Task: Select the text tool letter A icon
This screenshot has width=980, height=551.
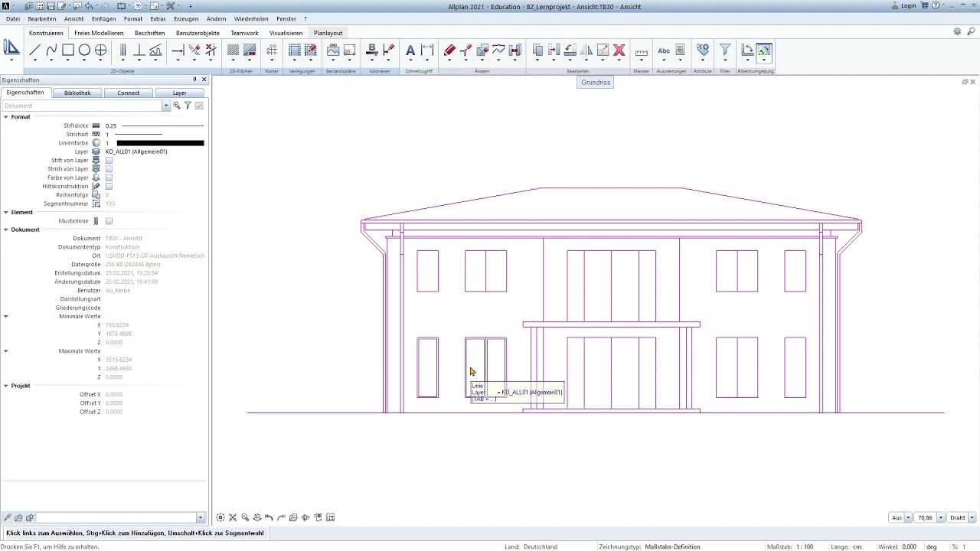Action: 410,51
